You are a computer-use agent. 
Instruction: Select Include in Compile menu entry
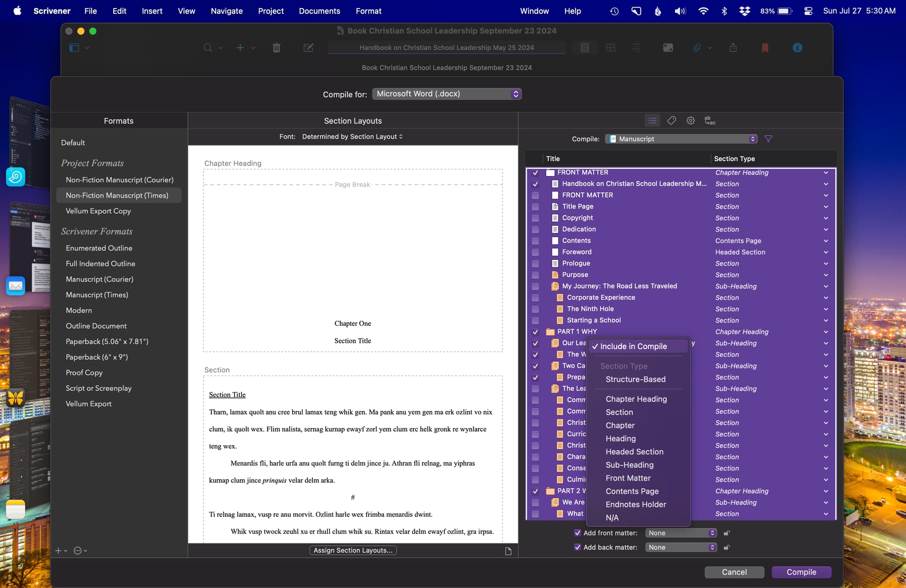point(634,346)
